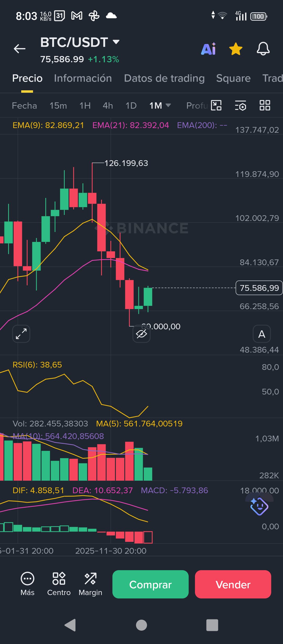Tap the 126.199,63 high price marker

[x=126, y=163]
